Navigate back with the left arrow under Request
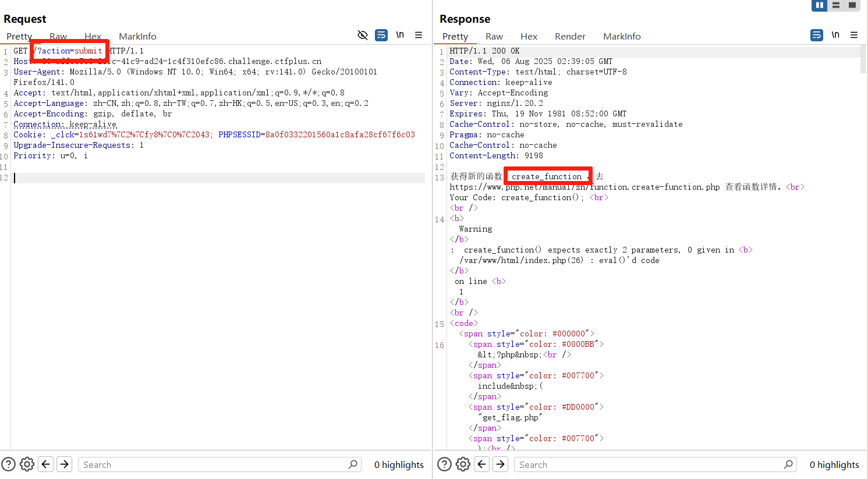The width and height of the screenshot is (868, 479). click(45, 464)
